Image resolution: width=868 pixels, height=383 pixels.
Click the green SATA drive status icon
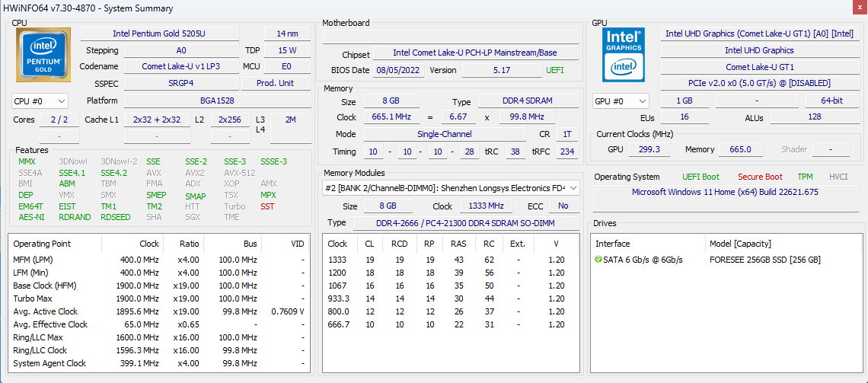click(x=598, y=260)
